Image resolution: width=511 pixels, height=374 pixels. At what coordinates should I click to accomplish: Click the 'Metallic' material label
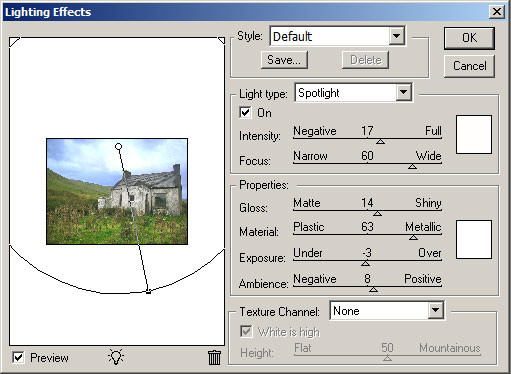423,227
